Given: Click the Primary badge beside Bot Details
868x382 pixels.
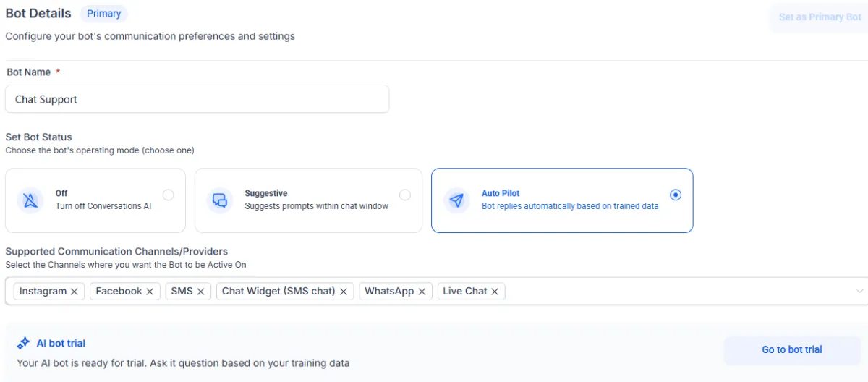Looking at the screenshot, I should click(x=103, y=14).
